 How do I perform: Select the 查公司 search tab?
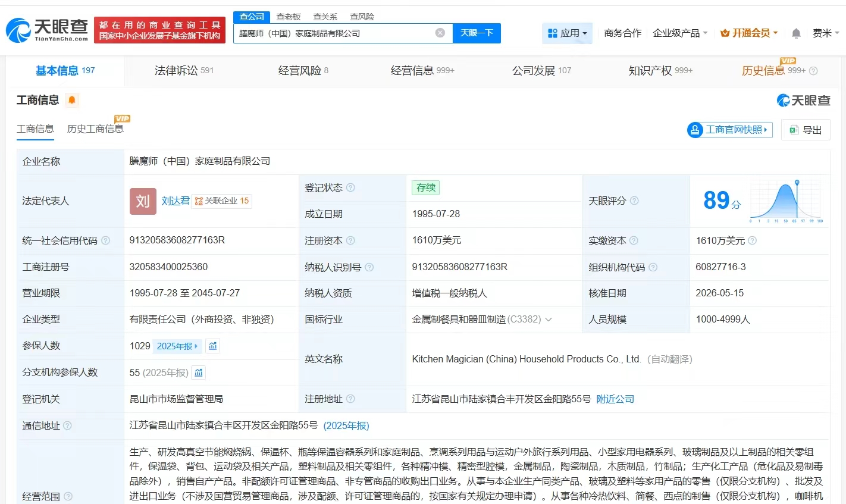[252, 17]
